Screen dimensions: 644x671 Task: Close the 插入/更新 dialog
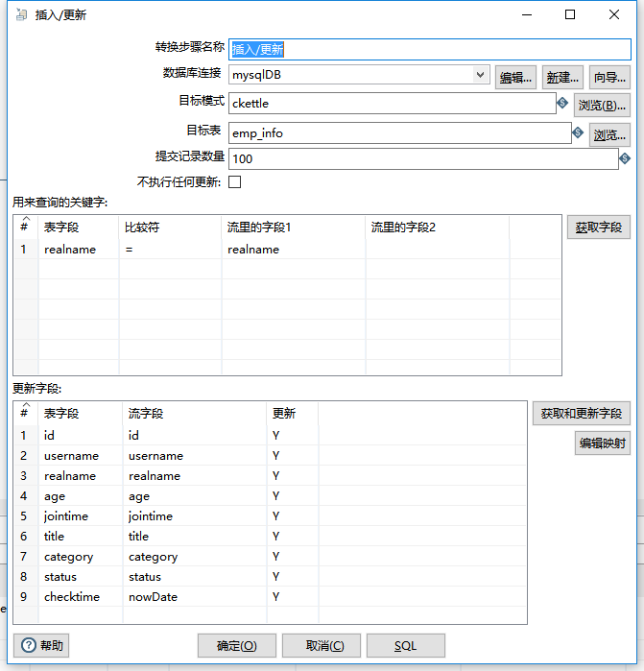(x=614, y=14)
